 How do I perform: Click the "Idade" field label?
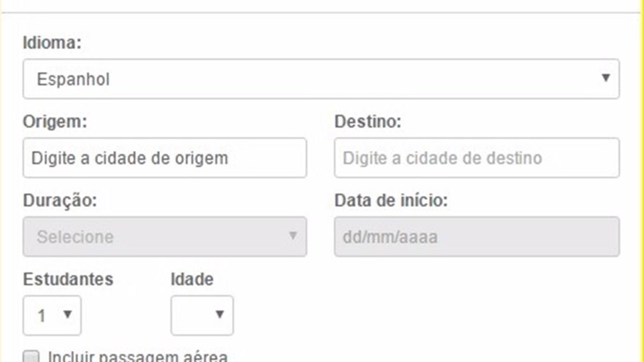click(x=192, y=279)
